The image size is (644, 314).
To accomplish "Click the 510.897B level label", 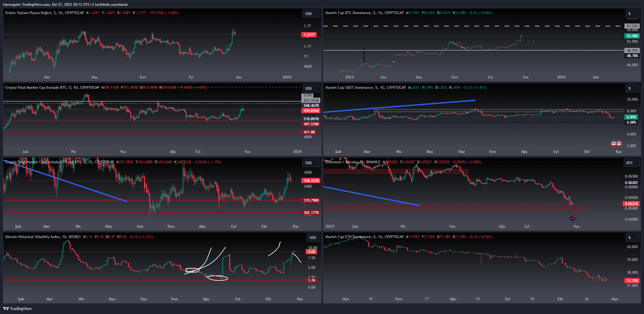I will 312,118.
